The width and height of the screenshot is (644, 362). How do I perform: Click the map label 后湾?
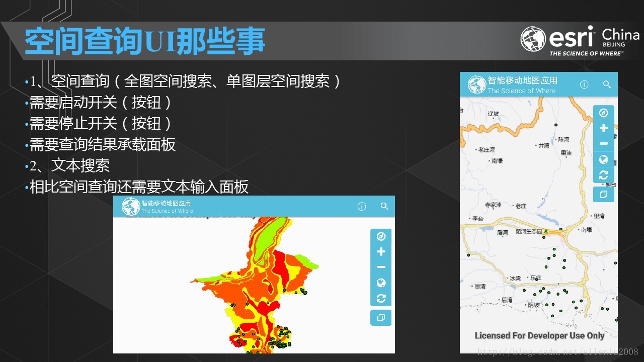[x=507, y=300]
